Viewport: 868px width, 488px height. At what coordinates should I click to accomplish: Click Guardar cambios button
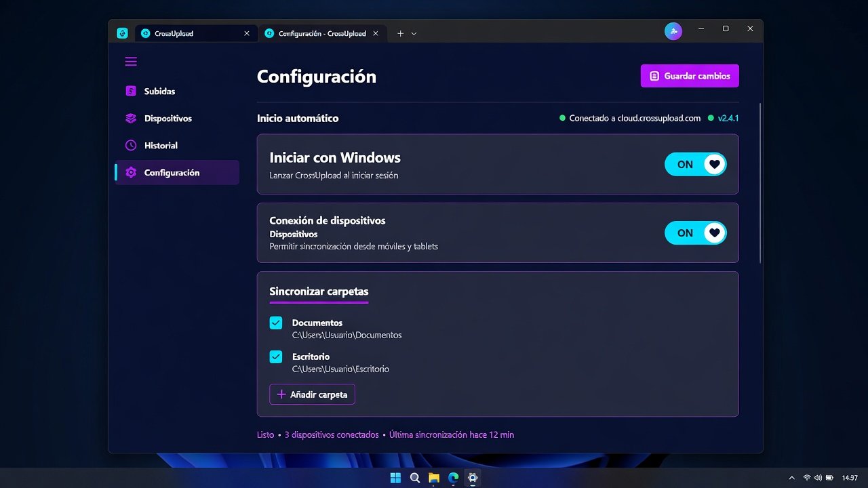(690, 76)
